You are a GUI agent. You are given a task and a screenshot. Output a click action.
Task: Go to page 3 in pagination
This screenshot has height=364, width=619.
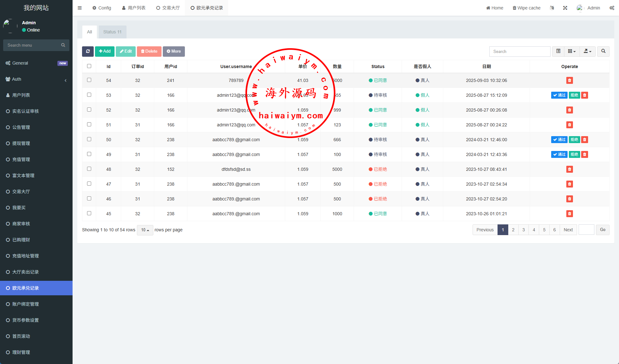tap(523, 230)
